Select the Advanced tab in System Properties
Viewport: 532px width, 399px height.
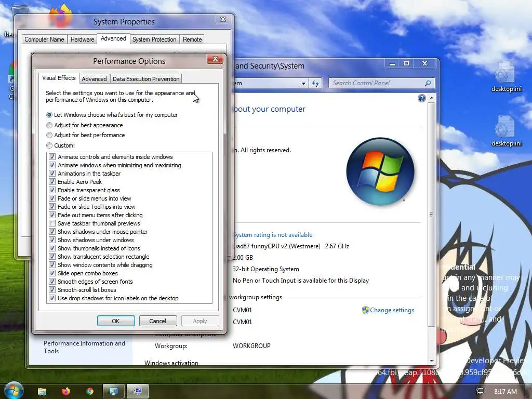coord(113,38)
